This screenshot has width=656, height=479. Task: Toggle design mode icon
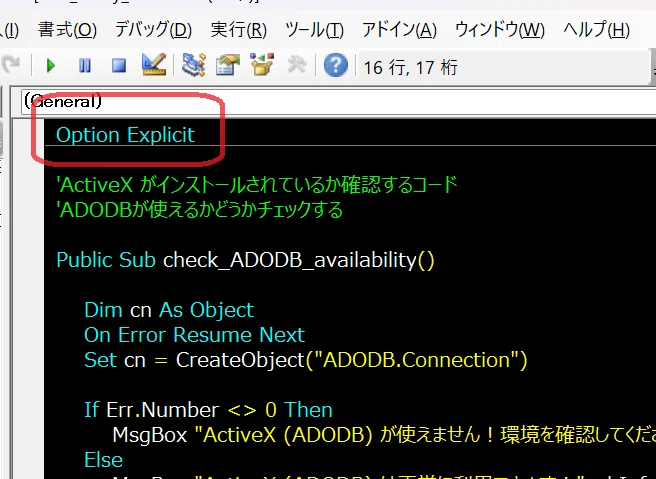pyautogui.click(x=154, y=65)
